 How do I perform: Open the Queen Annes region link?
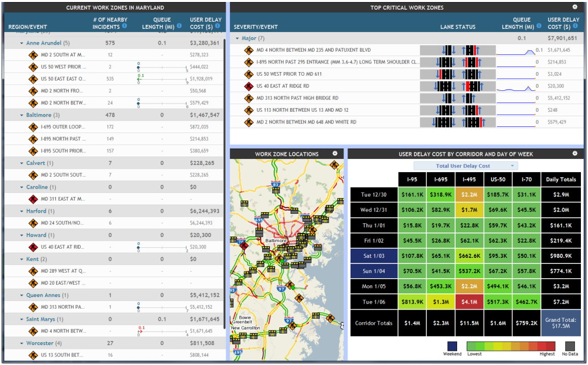pyautogui.click(x=43, y=295)
